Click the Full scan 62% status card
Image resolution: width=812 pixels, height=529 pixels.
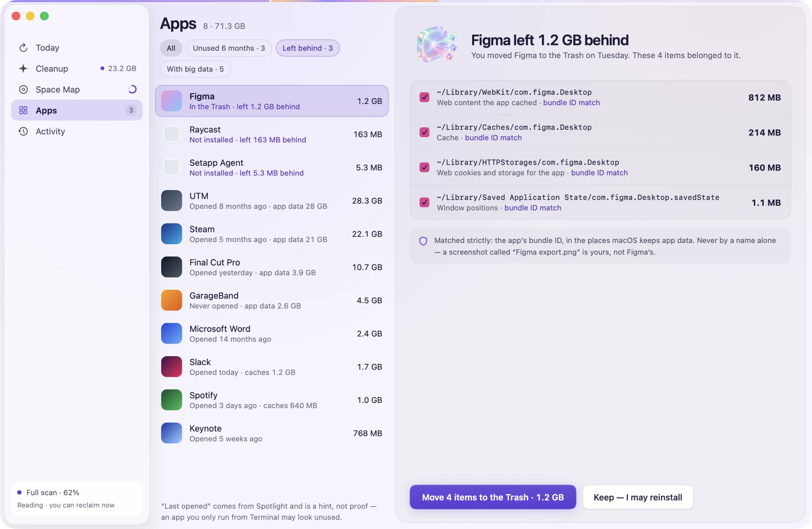coord(77,499)
